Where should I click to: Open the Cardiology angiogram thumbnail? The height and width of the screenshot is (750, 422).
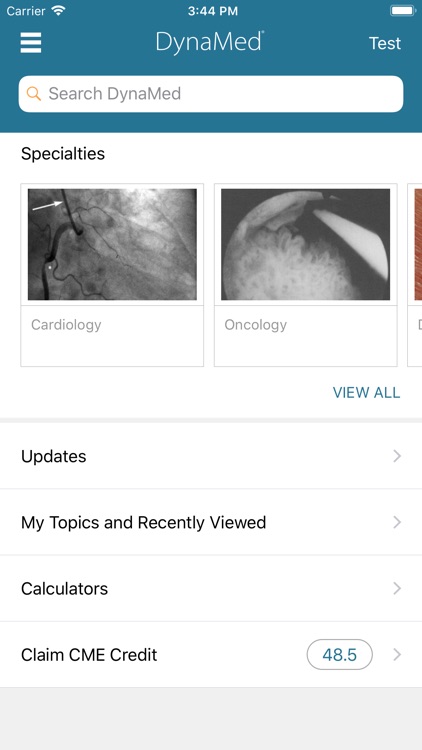112,244
